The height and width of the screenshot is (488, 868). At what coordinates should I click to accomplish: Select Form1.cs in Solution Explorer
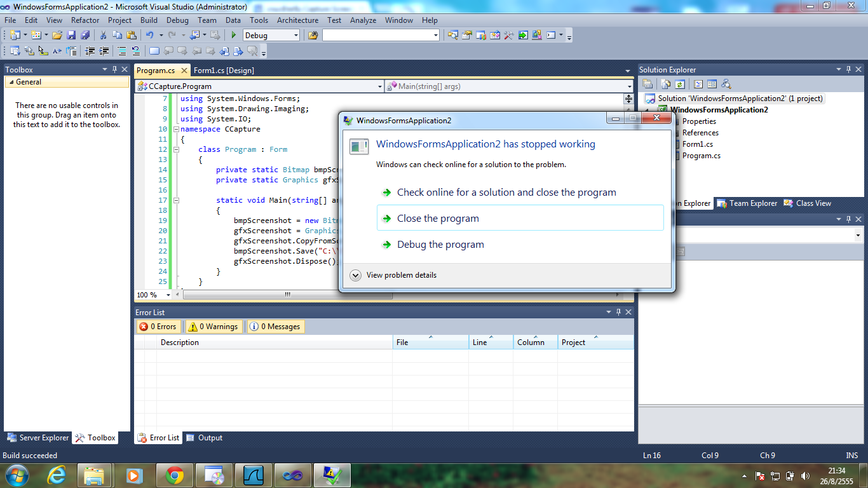pyautogui.click(x=698, y=144)
